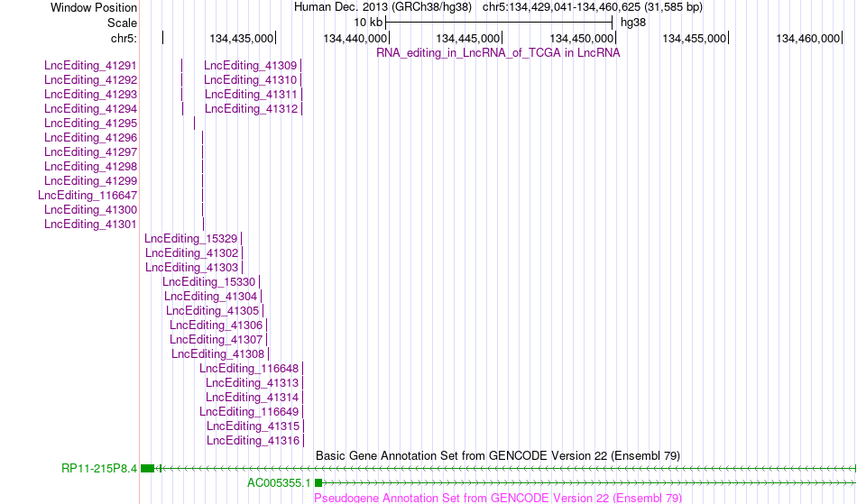The image size is (857, 504).
Task: Click the LncEditing_116649 label
Action: coord(249,412)
